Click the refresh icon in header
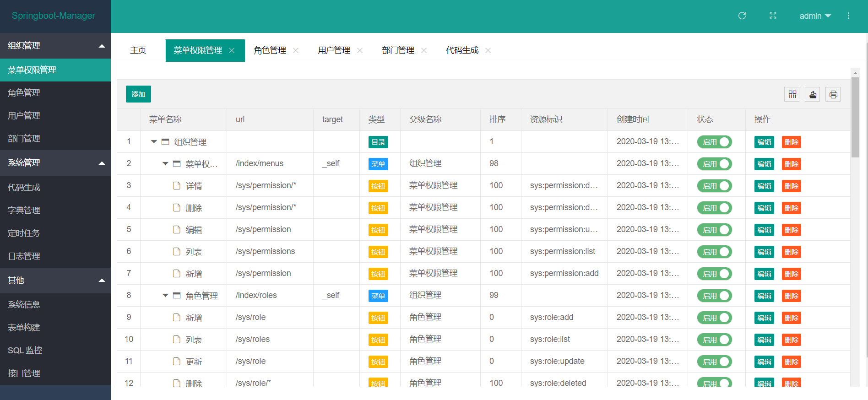 coord(742,16)
